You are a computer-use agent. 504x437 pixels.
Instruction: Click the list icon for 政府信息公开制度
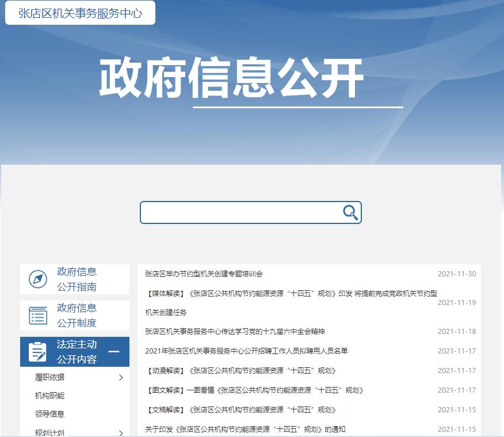coord(38,316)
